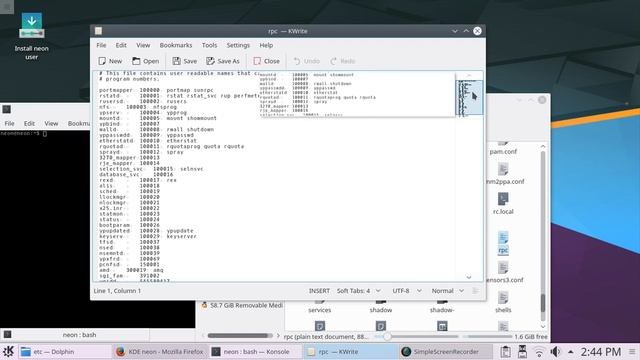
Task: Click the Dolphin scroll up arrow
Action: click(543, 146)
